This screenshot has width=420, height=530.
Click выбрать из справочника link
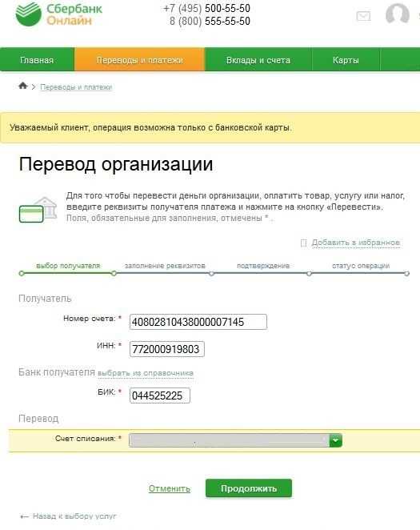coord(146,373)
